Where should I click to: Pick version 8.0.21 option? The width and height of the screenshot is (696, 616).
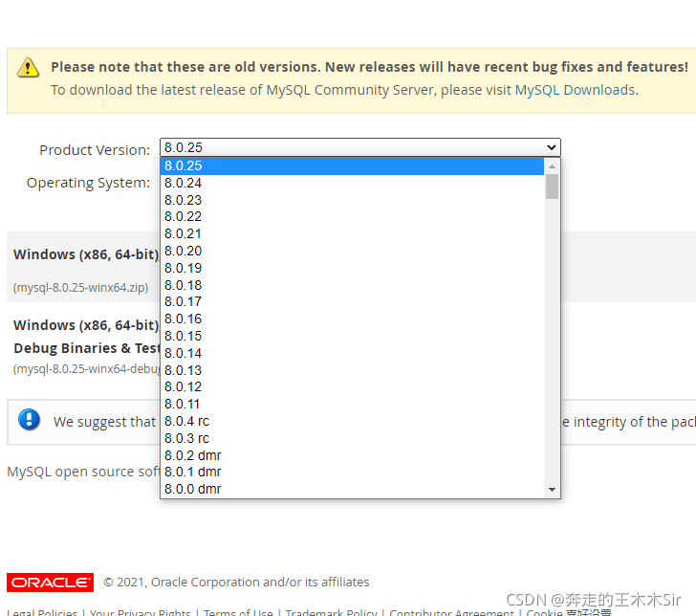pyautogui.click(x=352, y=233)
